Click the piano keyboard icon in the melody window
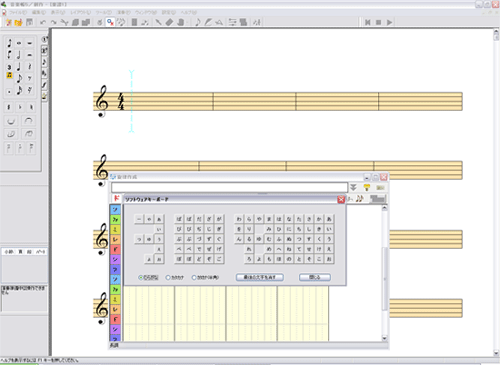The image size is (500, 365). click(380, 187)
